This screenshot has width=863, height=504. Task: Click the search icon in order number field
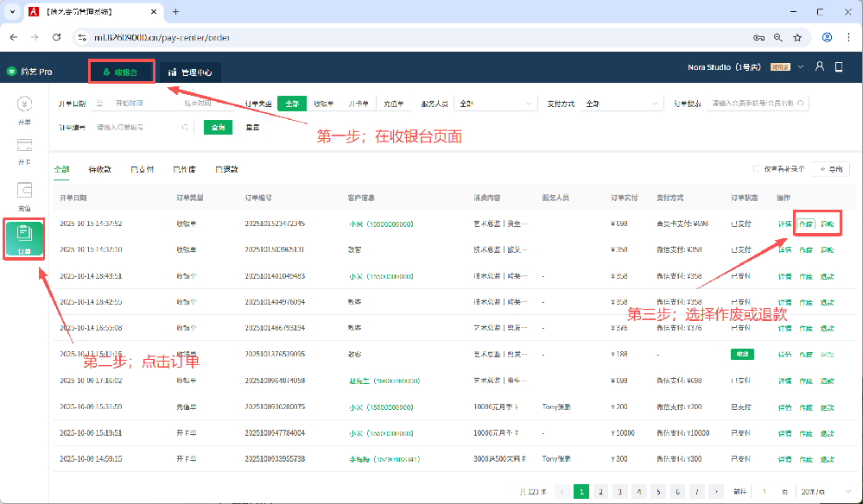tap(185, 128)
